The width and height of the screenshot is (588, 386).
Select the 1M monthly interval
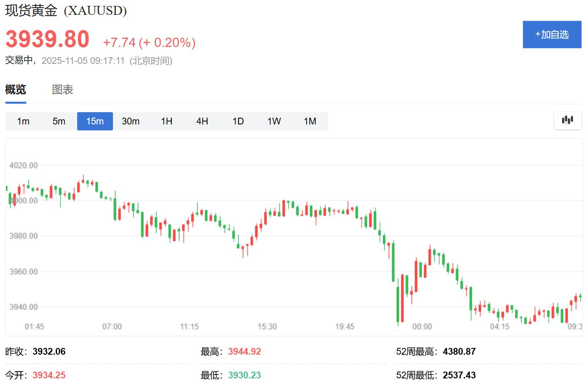(x=310, y=121)
